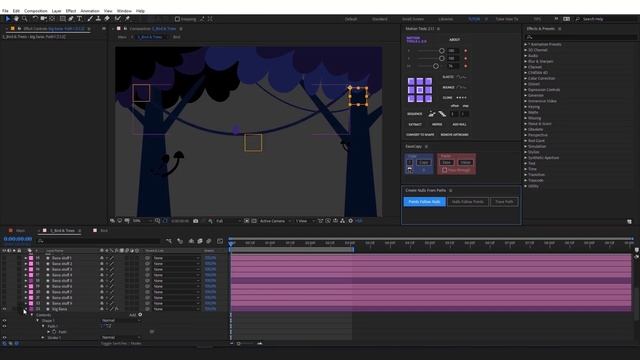Select the Pen tool

[x=71, y=19]
